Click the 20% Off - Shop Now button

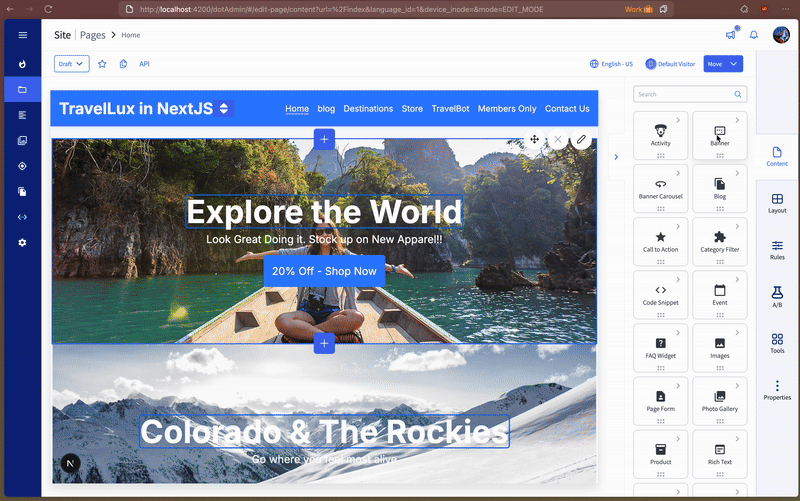(x=324, y=271)
